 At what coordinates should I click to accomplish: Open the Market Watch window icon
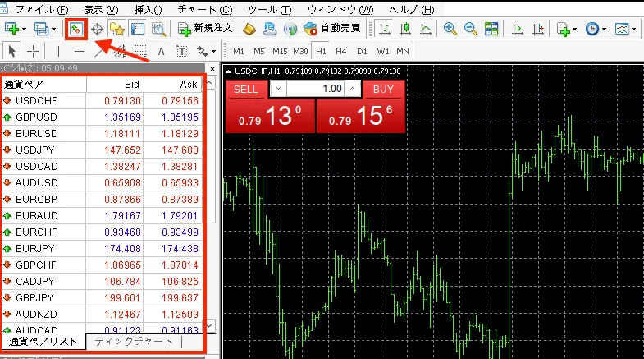[x=76, y=29]
